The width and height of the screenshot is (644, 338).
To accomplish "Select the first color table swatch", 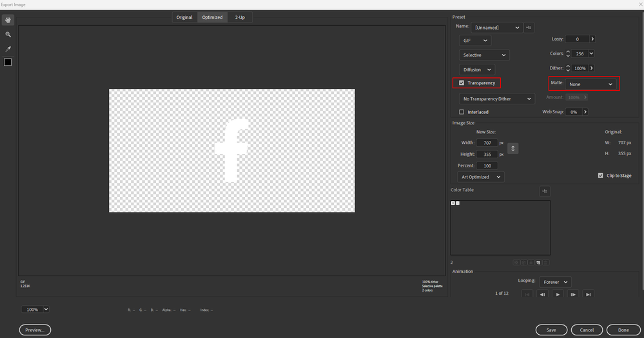I will (453, 203).
